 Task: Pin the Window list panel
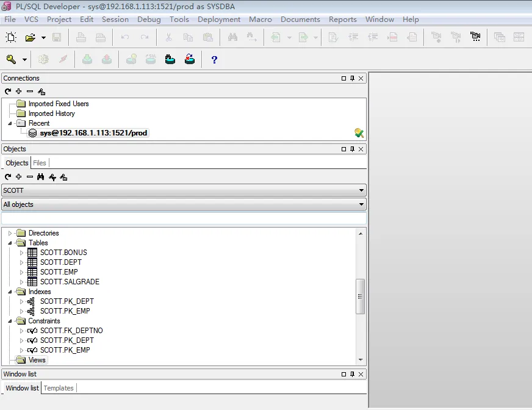click(x=352, y=374)
